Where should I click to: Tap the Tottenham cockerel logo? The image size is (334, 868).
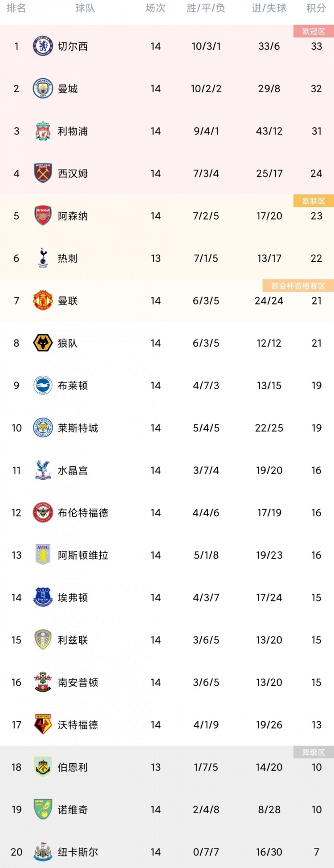[x=43, y=258]
